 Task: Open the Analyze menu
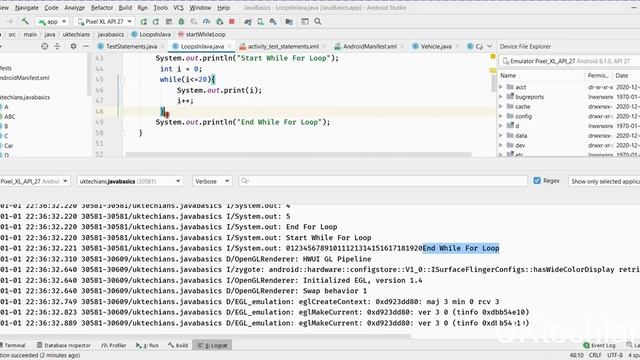coord(74,7)
